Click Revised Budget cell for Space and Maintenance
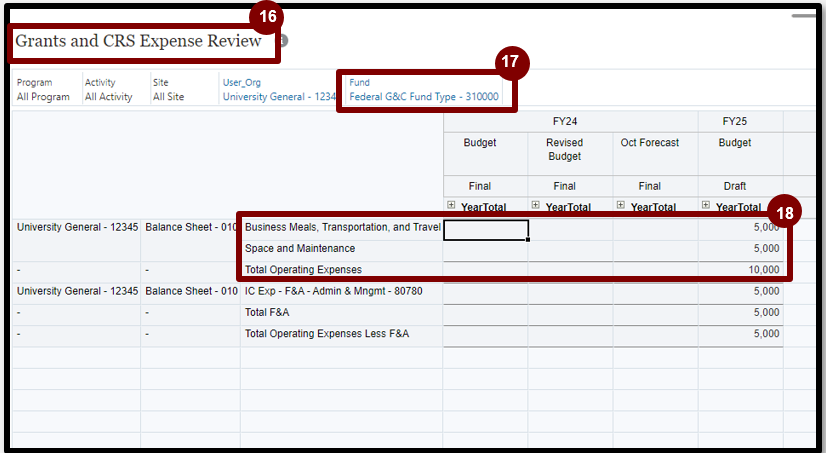The height and width of the screenshot is (453, 826). click(x=571, y=251)
